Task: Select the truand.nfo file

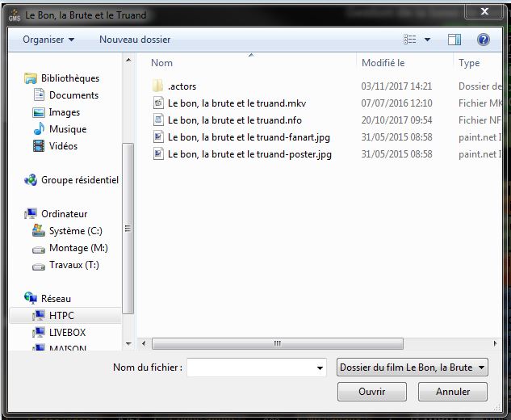Action: coord(234,120)
